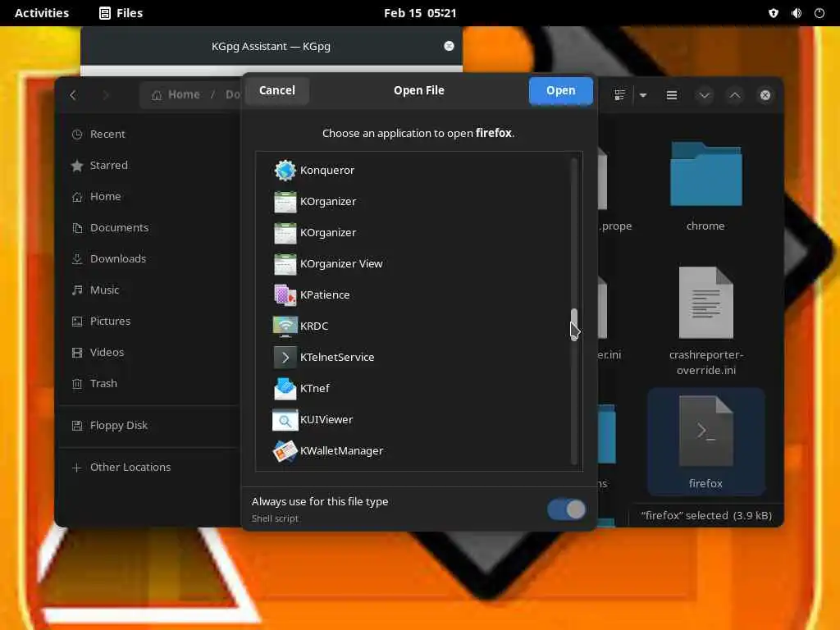Select the firefox shell script file
840x630 pixels.
pyautogui.click(x=705, y=441)
